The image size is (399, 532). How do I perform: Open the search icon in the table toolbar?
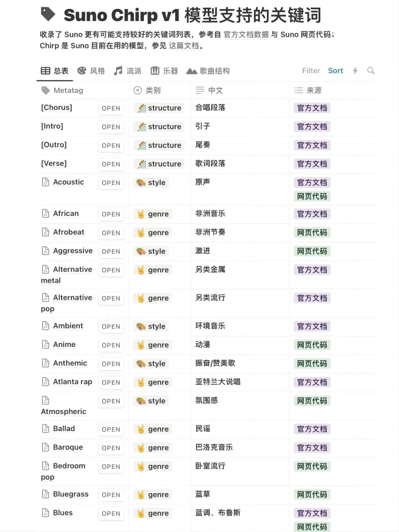tap(371, 71)
